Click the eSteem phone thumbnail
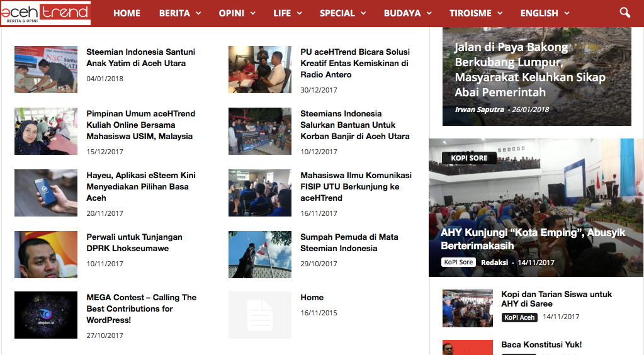This screenshot has height=355, width=644. coord(45,193)
